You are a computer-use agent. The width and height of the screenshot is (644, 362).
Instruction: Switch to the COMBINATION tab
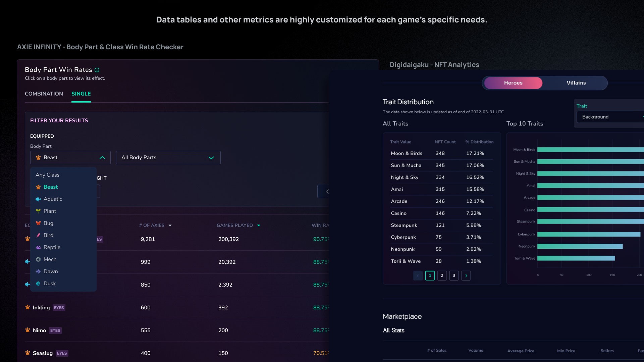(44, 94)
